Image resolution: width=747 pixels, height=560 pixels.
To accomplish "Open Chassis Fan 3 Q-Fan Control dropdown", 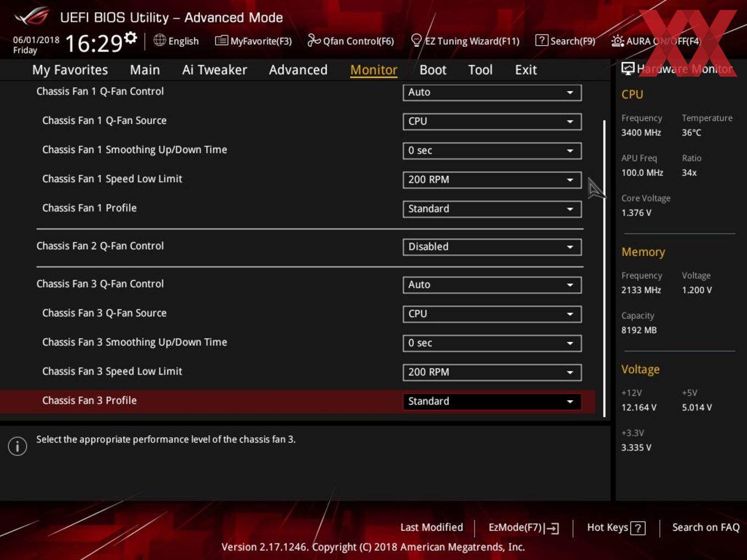I will 492,284.
